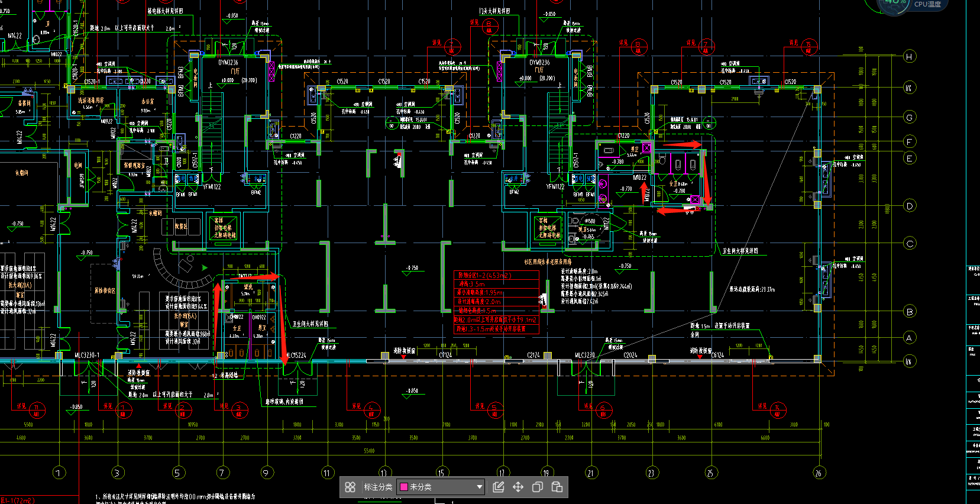Select the window label C2024
This screenshot has width=980, height=504.
(x=630, y=356)
